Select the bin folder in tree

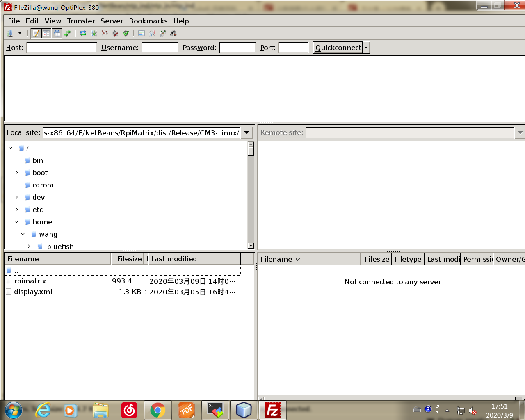pyautogui.click(x=38, y=160)
